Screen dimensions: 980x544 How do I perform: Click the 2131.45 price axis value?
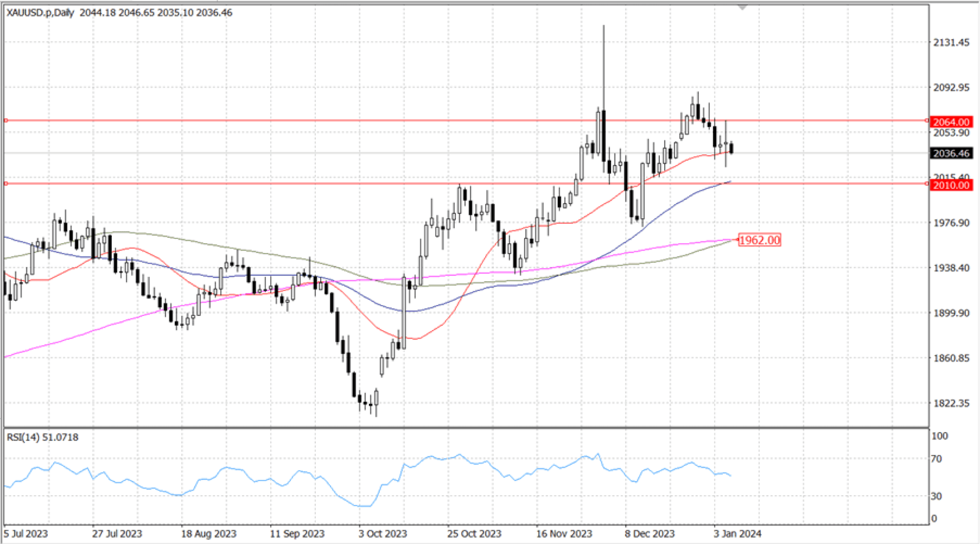tap(951, 42)
